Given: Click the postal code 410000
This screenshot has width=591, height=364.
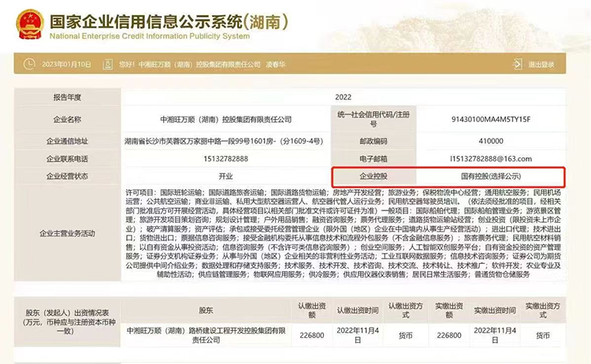Looking at the screenshot, I should (491, 141).
